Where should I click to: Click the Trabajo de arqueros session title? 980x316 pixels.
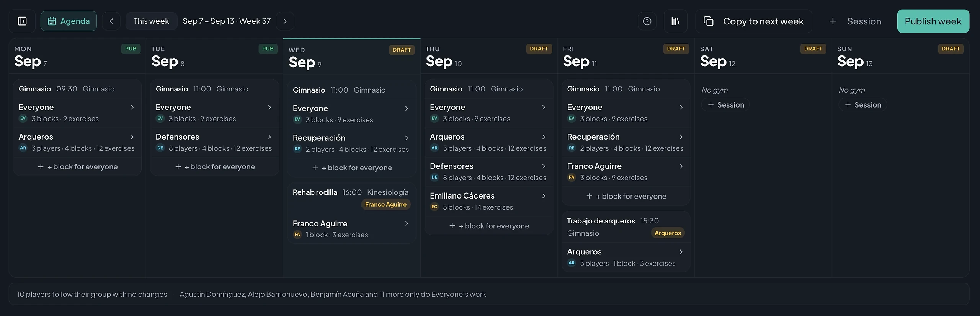[601, 221]
